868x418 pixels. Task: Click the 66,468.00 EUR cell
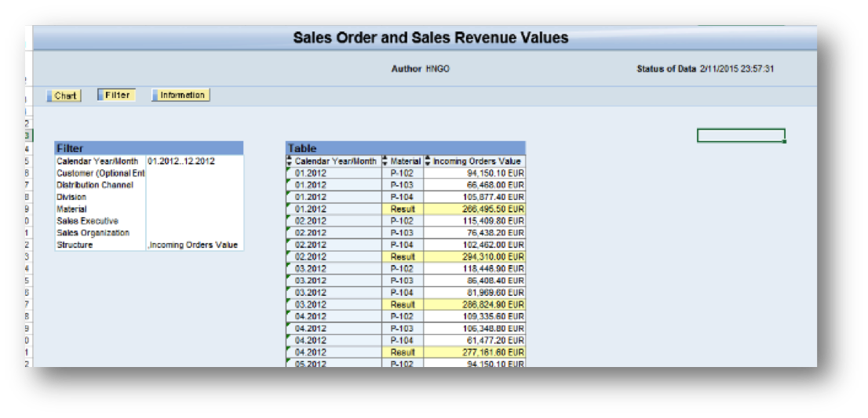475,185
